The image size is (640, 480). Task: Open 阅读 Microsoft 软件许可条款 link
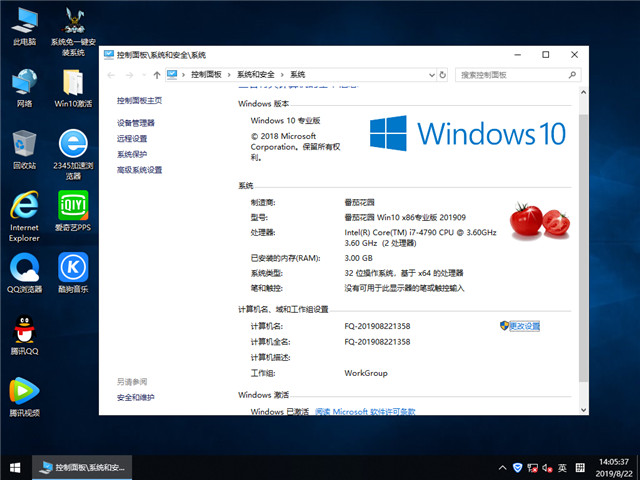365,411
